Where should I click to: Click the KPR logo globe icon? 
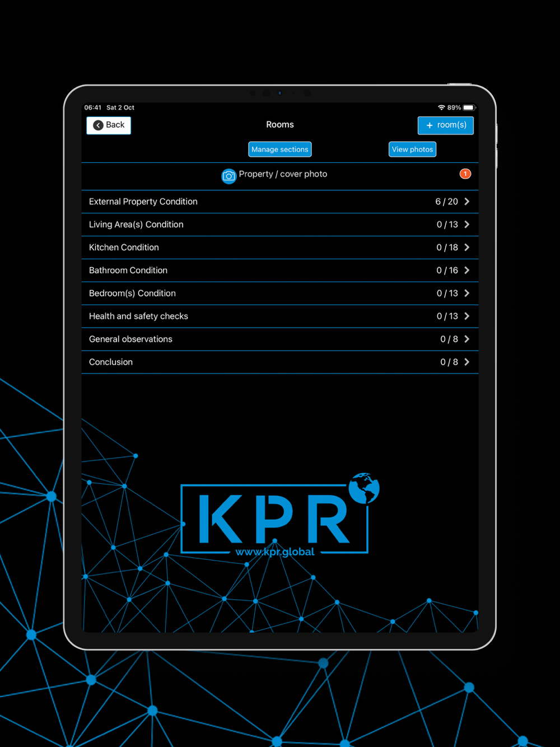click(364, 488)
